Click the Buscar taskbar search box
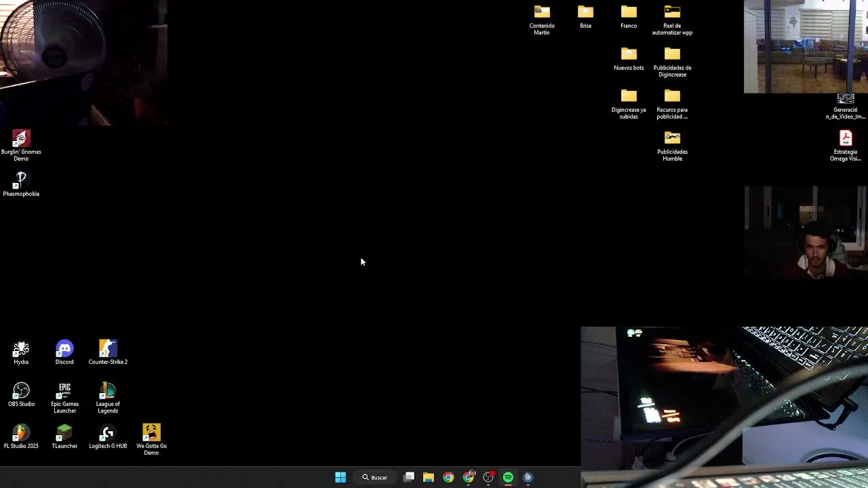The height and width of the screenshot is (488, 868). click(374, 477)
